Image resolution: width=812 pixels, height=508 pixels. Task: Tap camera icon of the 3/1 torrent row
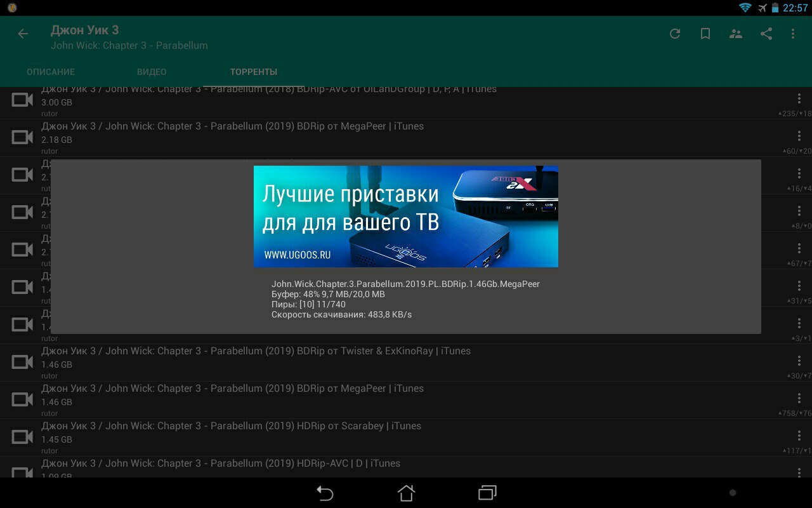tap(23, 324)
